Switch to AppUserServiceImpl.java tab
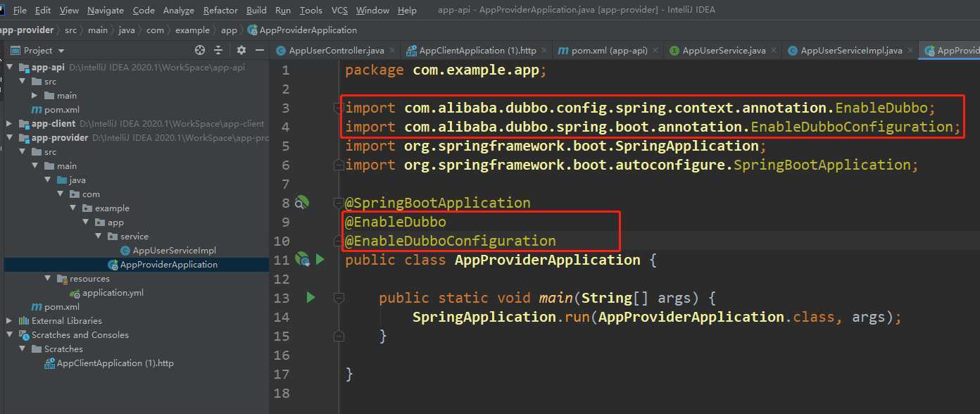 pyautogui.click(x=851, y=51)
